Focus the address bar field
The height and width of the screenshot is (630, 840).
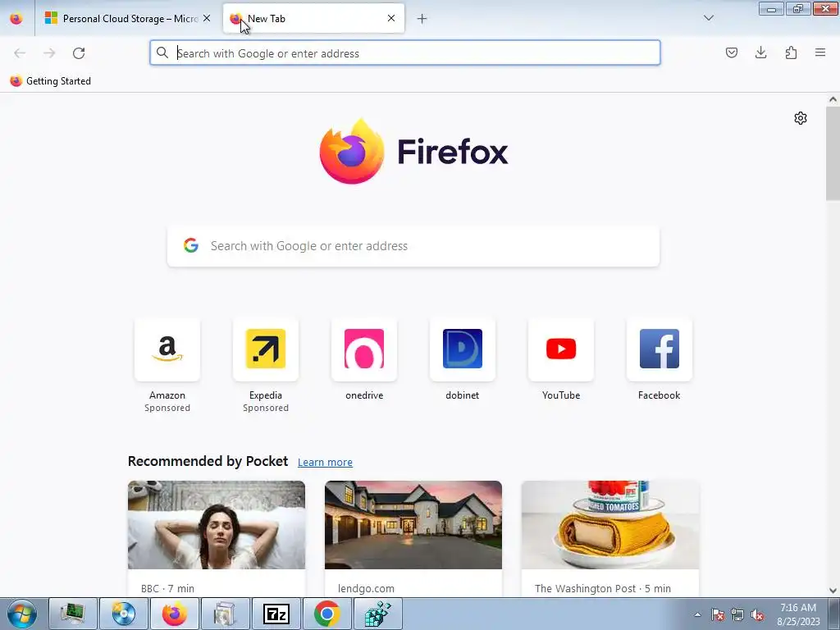[x=405, y=53]
